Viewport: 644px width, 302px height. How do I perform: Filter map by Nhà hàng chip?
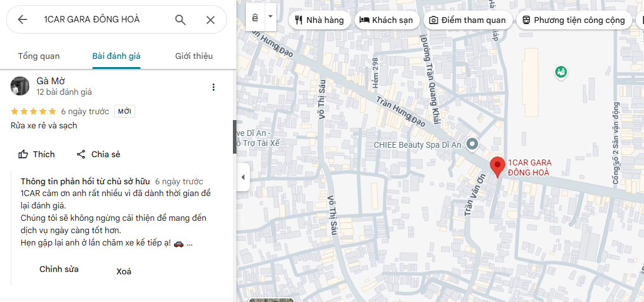(319, 20)
